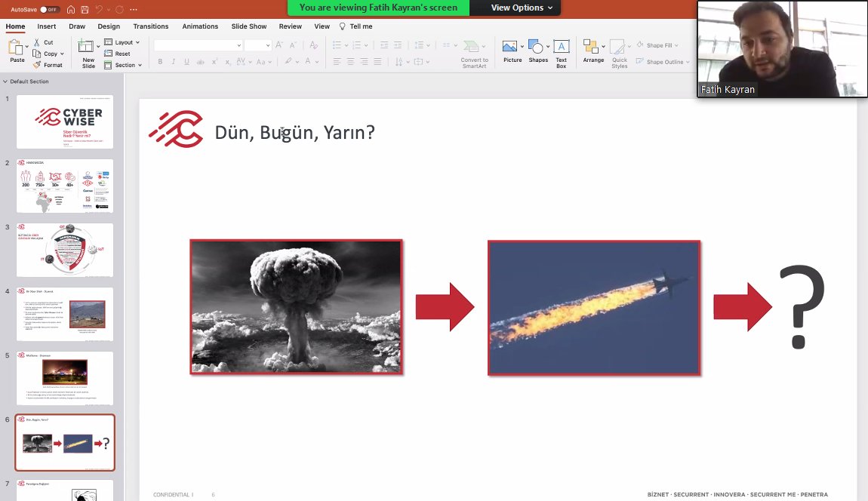Open Quick Styles gallery
868x501 pixels.
pos(619,54)
